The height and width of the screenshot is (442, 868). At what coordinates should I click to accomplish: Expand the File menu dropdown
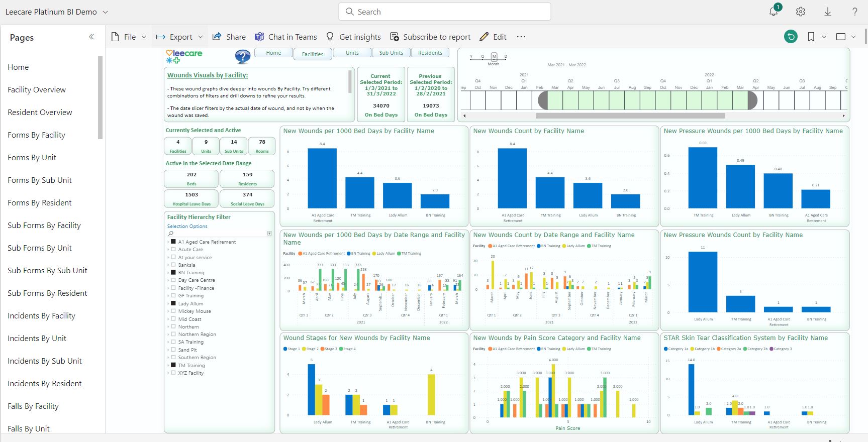[129, 37]
